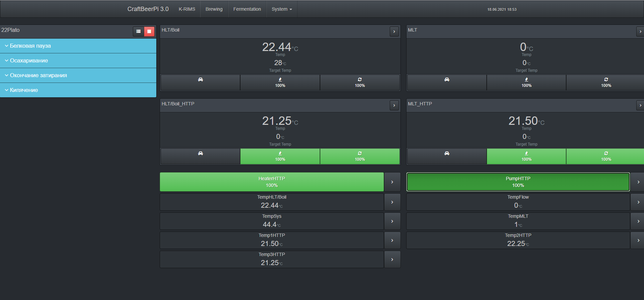The height and width of the screenshot is (300, 644).
Task: Open PumpHTTP actor options chevron
Action: (x=638, y=182)
